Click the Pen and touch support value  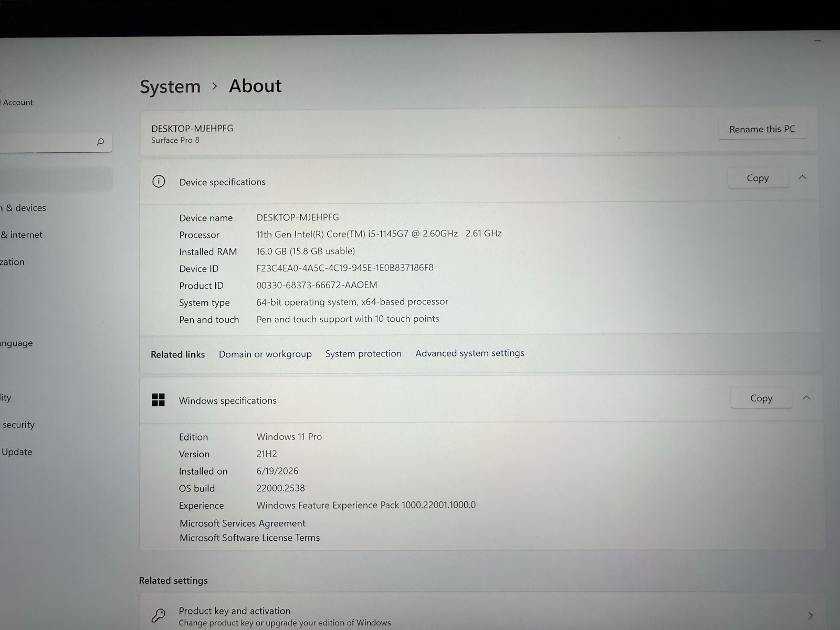(x=348, y=319)
